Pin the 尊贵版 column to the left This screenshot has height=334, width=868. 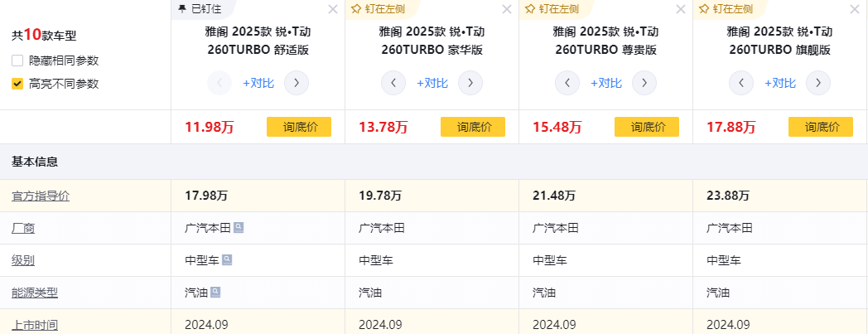pos(557,9)
